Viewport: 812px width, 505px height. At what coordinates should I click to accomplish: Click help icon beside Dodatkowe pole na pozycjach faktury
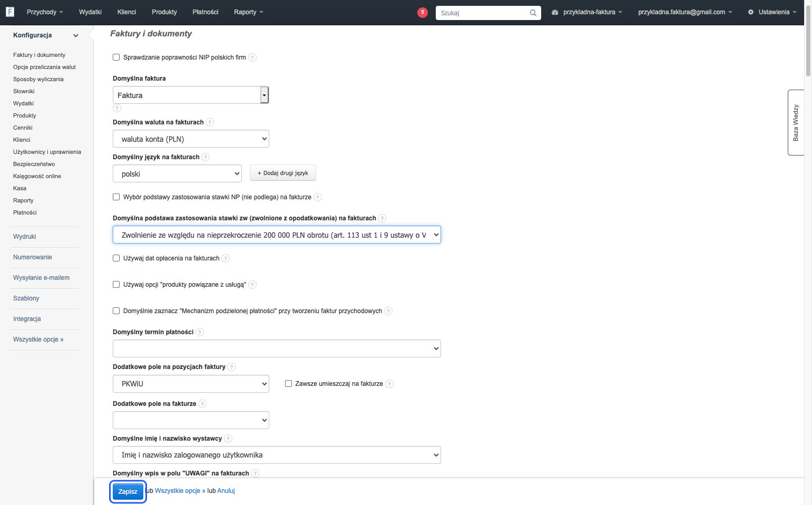click(231, 367)
